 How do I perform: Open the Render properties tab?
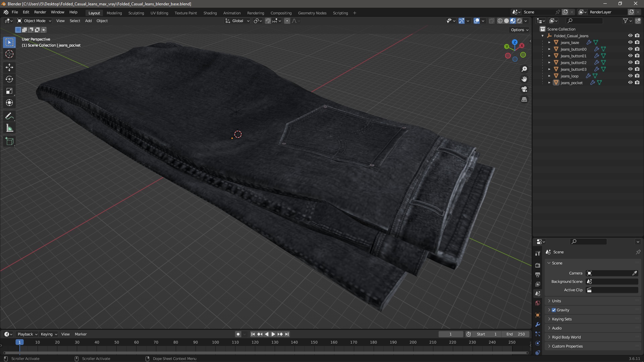click(x=538, y=265)
